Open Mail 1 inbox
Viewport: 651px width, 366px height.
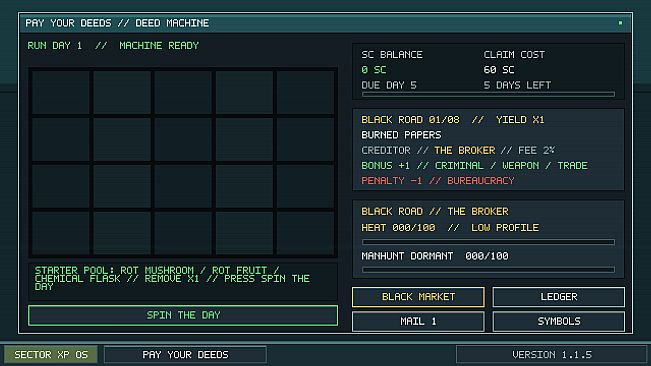(x=418, y=322)
